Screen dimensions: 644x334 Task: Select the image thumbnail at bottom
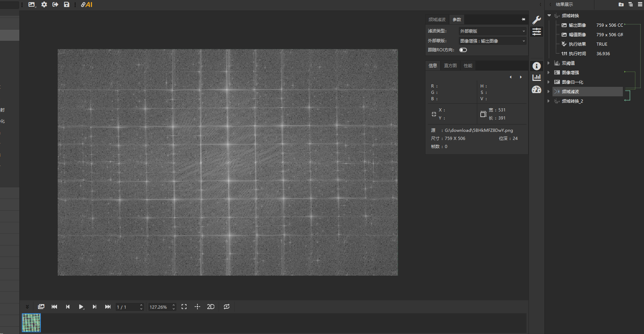[x=31, y=323]
